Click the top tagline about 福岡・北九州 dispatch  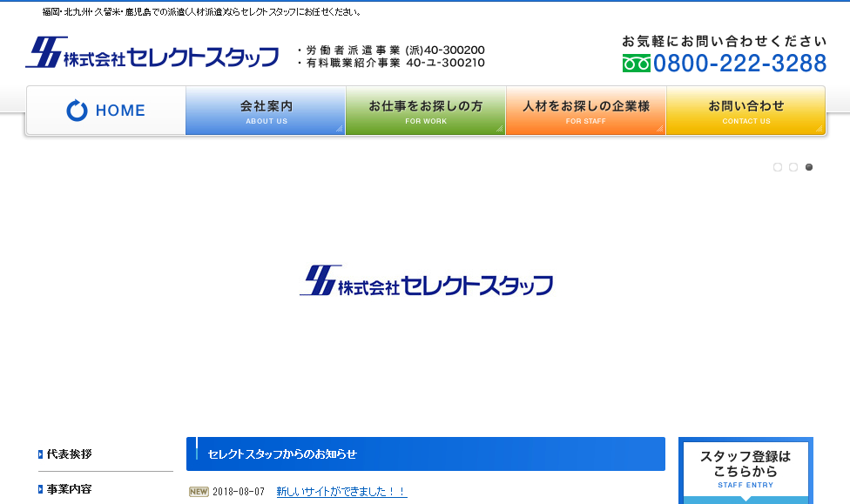coord(202,12)
